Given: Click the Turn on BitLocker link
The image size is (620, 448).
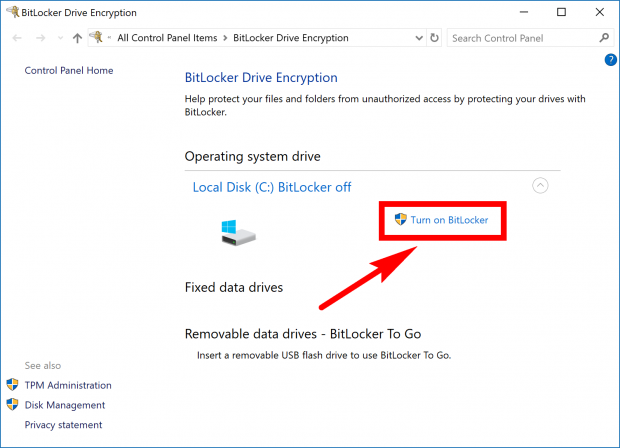Looking at the screenshot, I should (448, 220).
